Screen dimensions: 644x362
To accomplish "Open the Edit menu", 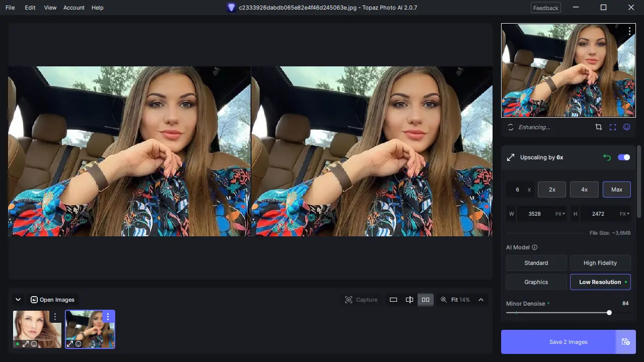I will (30, 8).
